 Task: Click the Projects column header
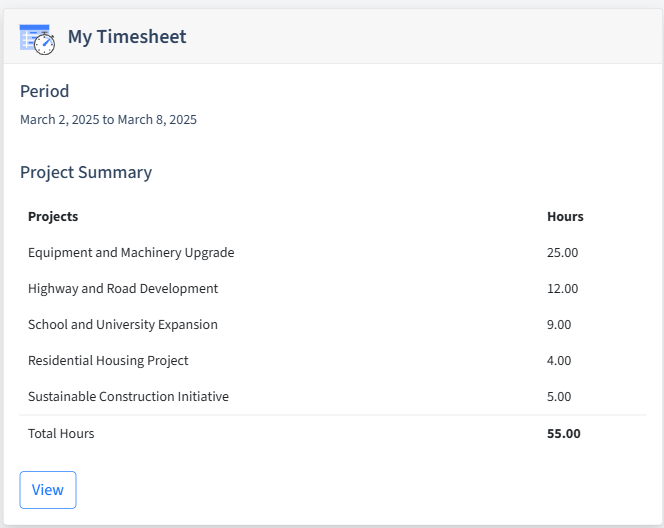point(53,216)
